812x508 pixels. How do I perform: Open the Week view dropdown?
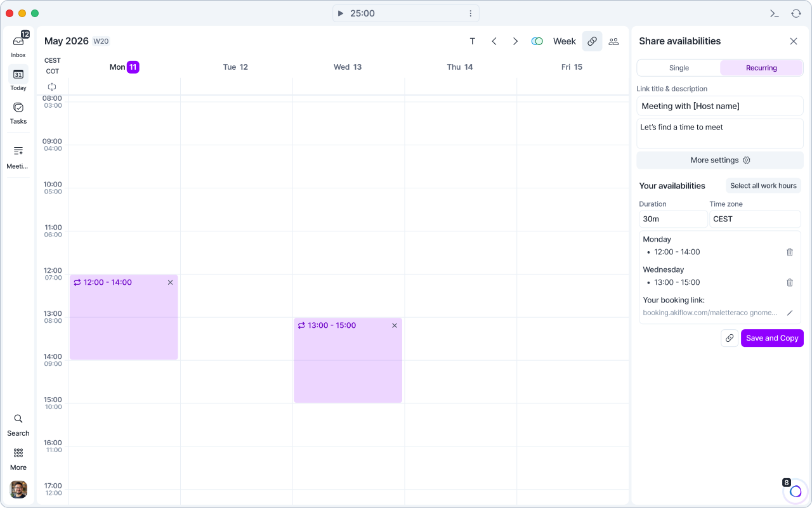point(565,41)
